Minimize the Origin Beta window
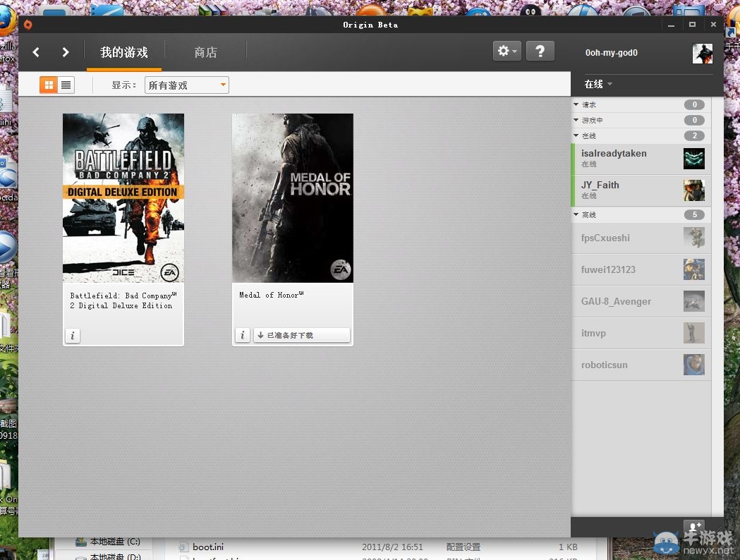Viewport: 740px width, 560px height. pyautogui.click(x=671, y=25)
